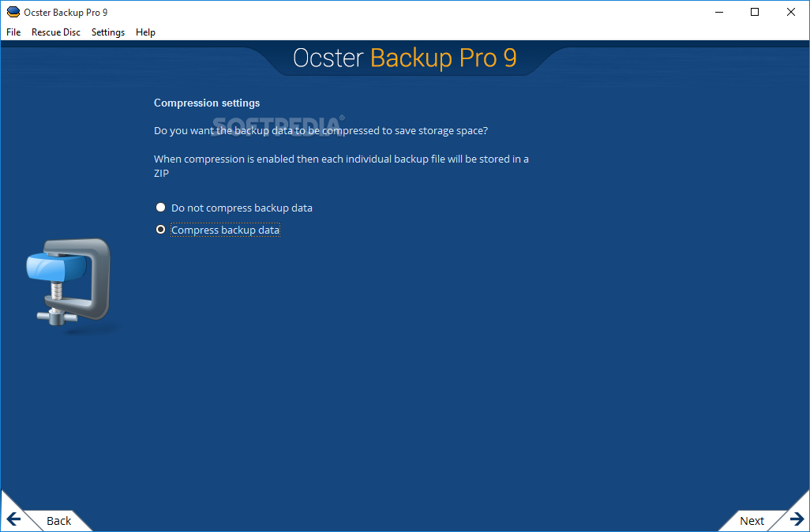This screenshot has width=810, height=532.
Task: Open the File menu
Action: tap(13, 32)
